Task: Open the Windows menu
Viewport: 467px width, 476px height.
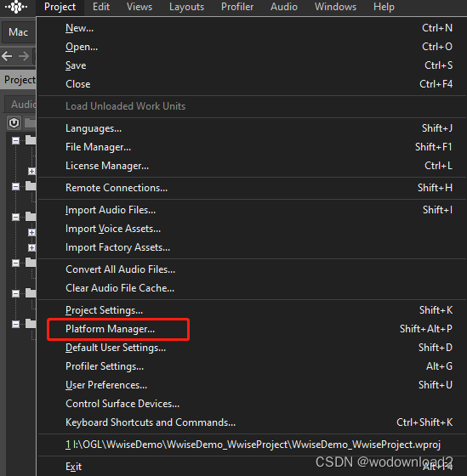Action: pyautogui.click(x=335, y=7)
